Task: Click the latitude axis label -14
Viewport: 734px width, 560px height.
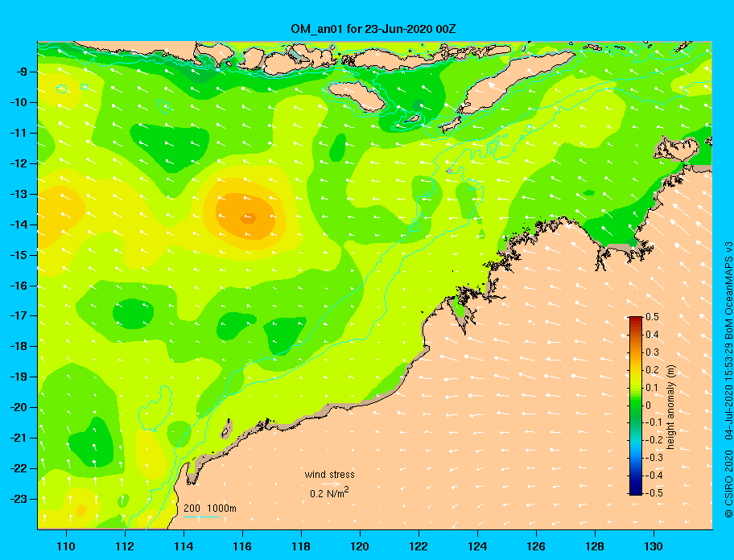Action: (x=18, y=224)
